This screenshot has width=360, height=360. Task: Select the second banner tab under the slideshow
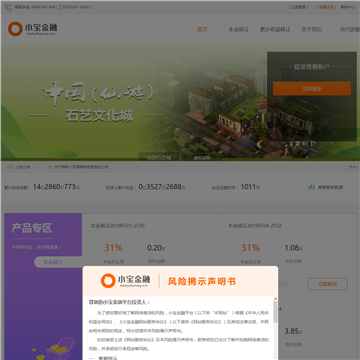coord(202,158)
